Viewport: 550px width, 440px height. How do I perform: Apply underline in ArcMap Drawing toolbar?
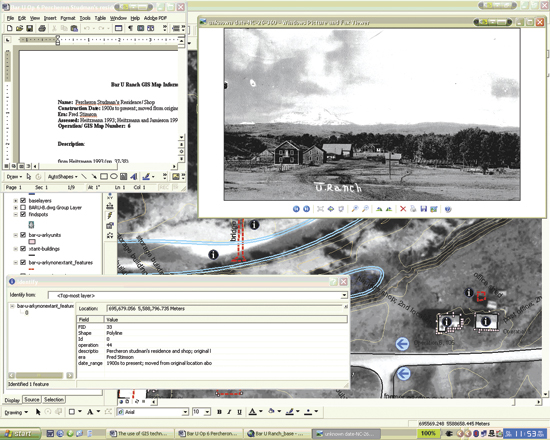pyautogui.click(x=239, y=412)
